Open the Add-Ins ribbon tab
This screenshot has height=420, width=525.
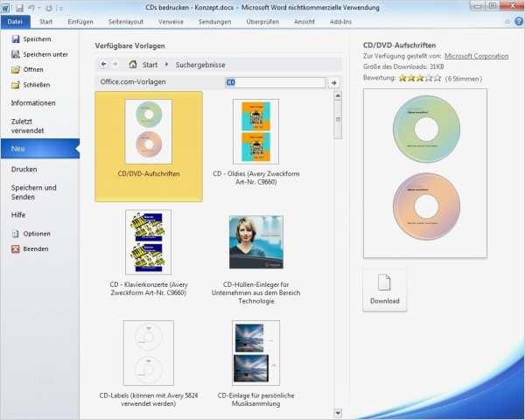coord(340,22)
